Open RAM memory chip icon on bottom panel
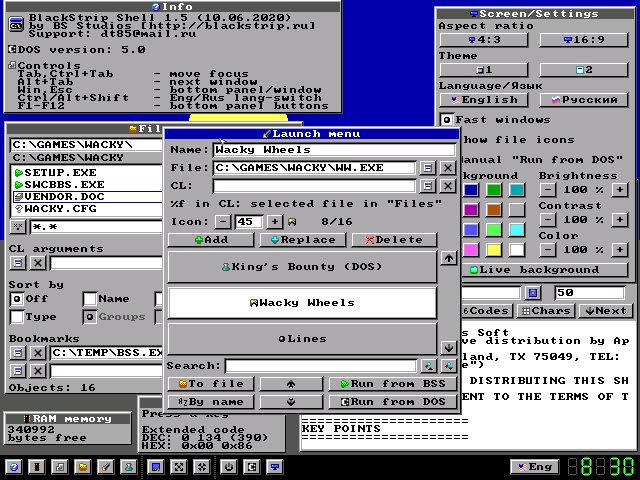The width and height of the screenshot is (640, 480). [37, 467]
